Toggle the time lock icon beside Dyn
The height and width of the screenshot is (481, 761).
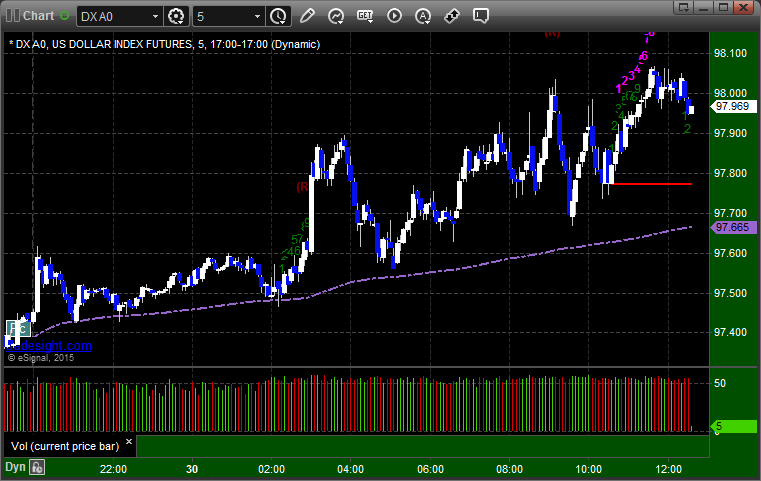(37, 467)
